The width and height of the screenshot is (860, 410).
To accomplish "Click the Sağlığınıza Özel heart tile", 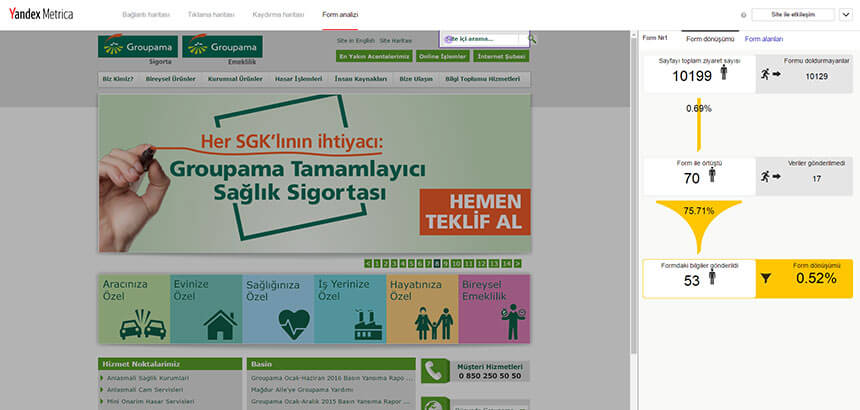I will (278, 309).
